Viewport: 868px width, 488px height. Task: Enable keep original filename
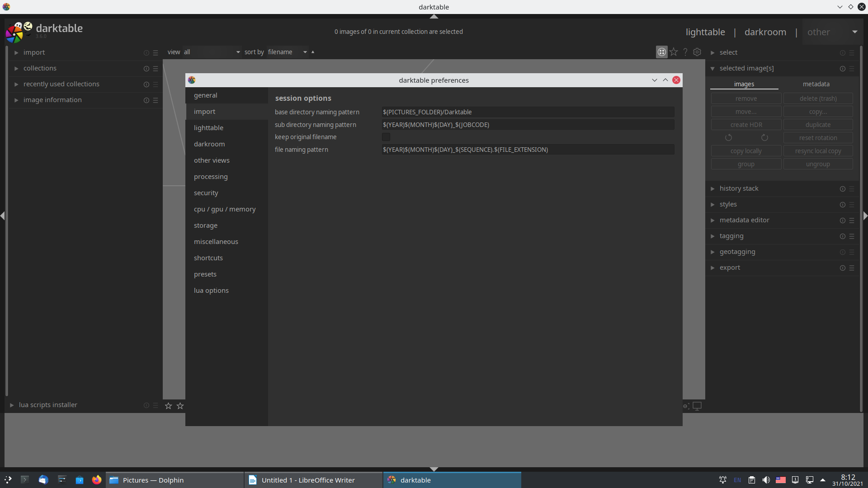[386, 137]
